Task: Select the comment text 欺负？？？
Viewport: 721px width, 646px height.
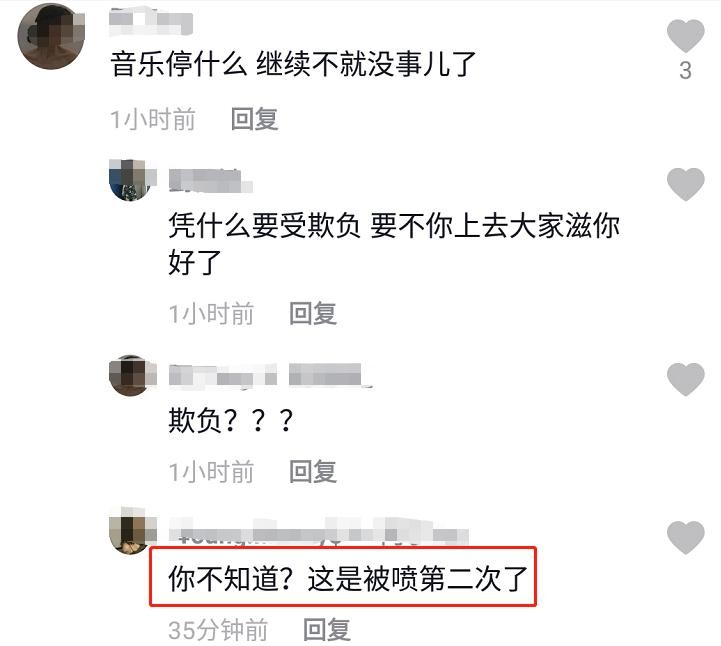Action: (231, 420)
